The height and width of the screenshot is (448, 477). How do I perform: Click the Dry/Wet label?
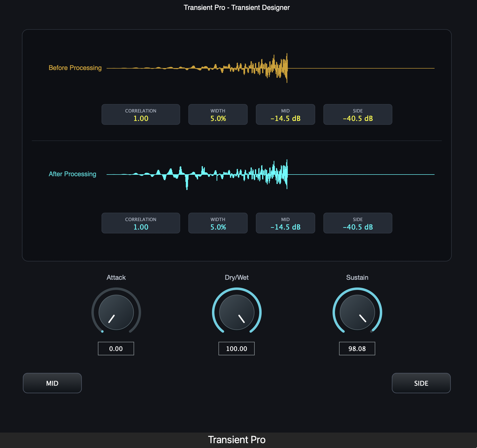[x=237, y=278]
